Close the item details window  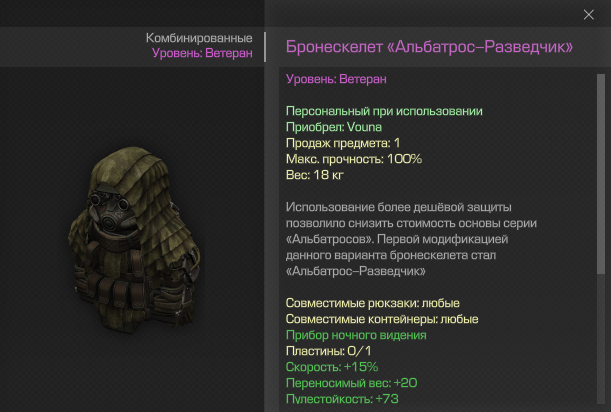(x=588, y=15)
